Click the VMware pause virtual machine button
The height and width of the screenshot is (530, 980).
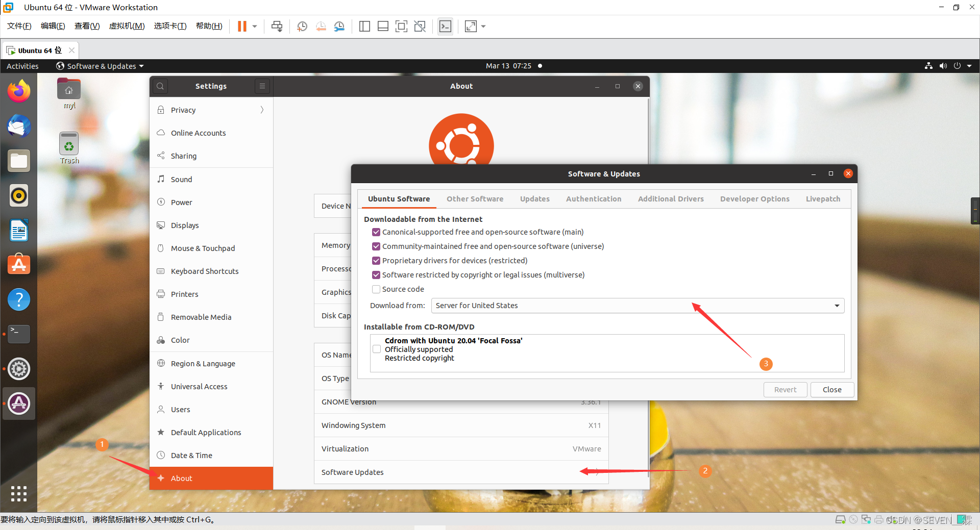click(x=242, y=27)
